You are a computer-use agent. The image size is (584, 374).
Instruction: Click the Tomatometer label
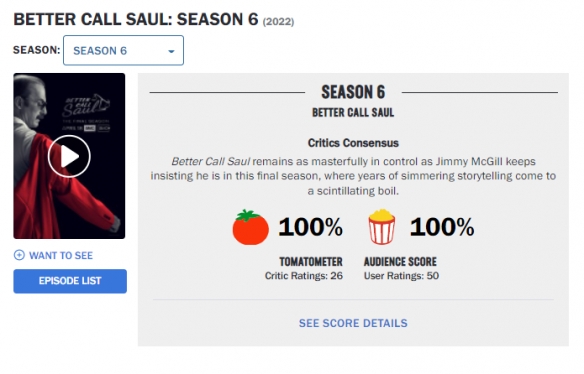click(x=311, y=262)
